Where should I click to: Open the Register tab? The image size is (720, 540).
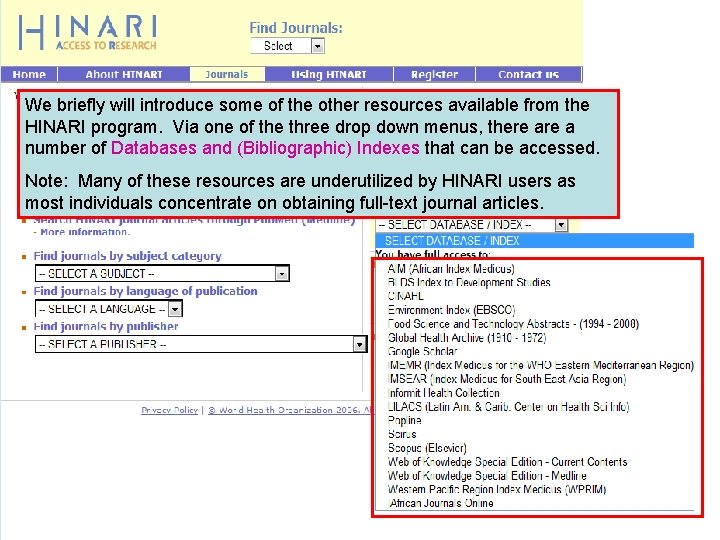pyautogui.click(x=434, y=74)
